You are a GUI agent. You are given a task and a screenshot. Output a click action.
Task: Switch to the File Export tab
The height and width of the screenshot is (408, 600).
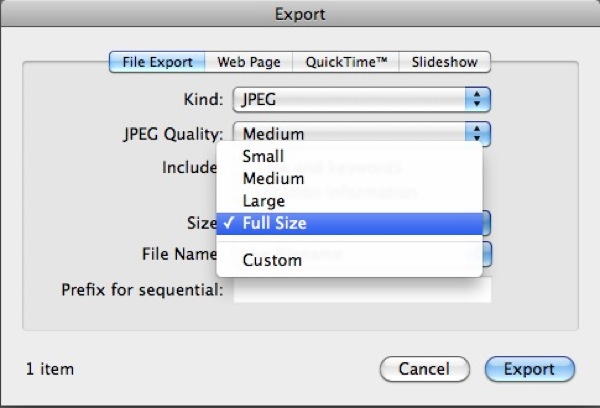[x=157, y=62]
